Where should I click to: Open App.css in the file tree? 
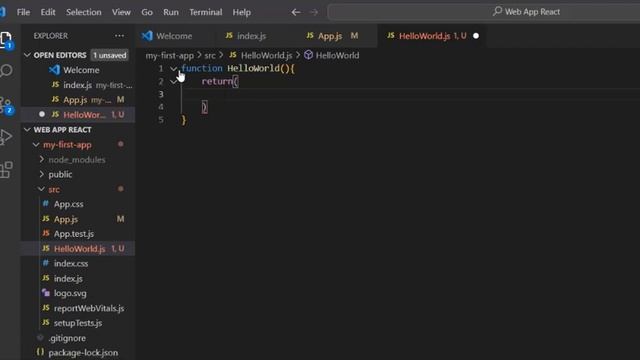(69, 204)
